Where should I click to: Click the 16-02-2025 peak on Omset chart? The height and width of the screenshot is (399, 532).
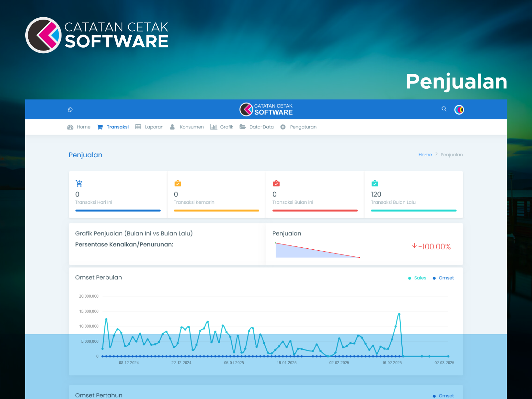point(399,314)
